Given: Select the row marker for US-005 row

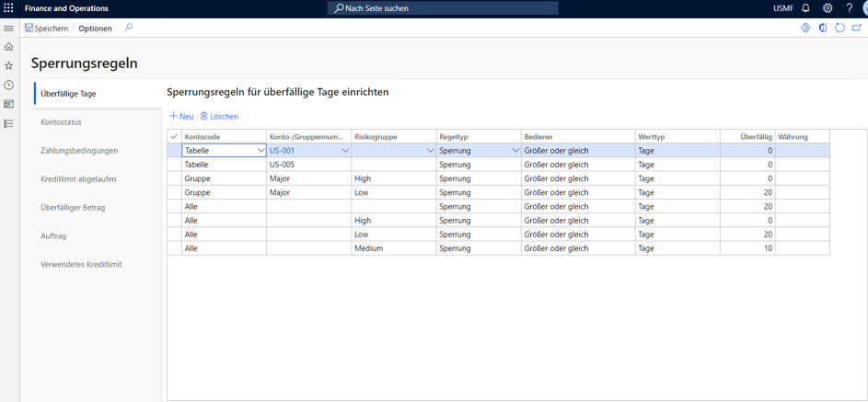Looking at the screenshot, I should (x=174, y=165).
